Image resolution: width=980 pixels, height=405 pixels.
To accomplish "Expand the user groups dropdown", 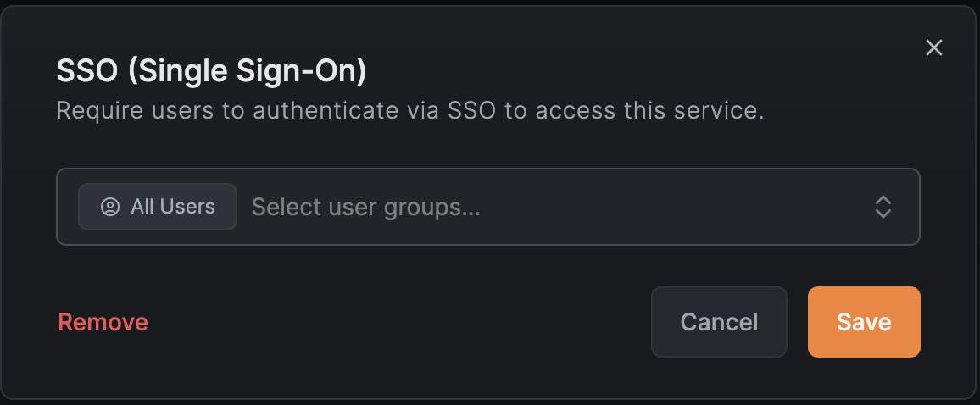I will tap(883, 207).
